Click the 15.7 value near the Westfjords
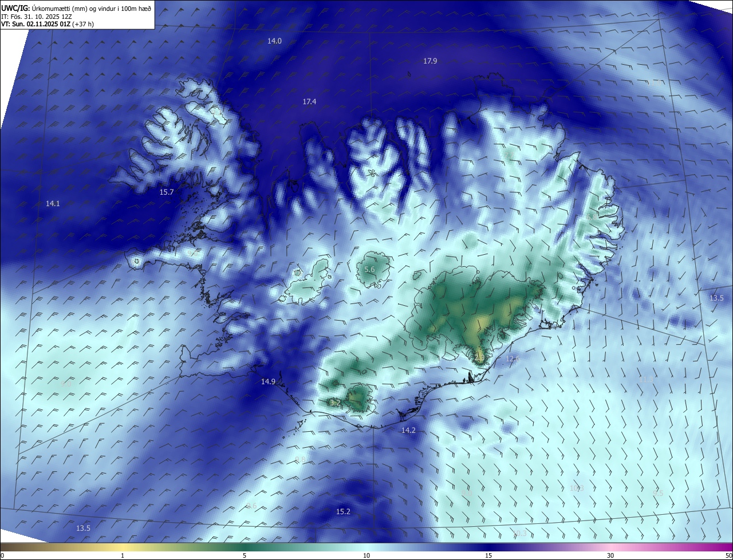Image resolution: width=733 pixels, height=560 pixels. (166, 192)
